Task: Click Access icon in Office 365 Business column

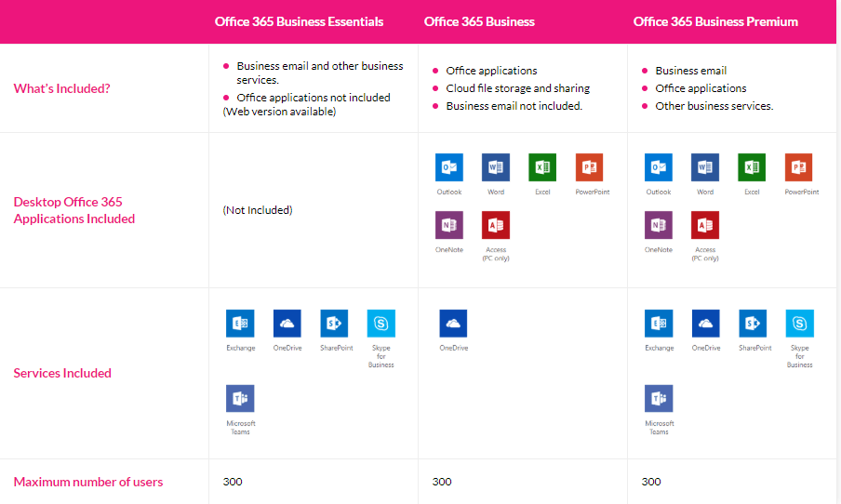Action: [x=496, y=225]
